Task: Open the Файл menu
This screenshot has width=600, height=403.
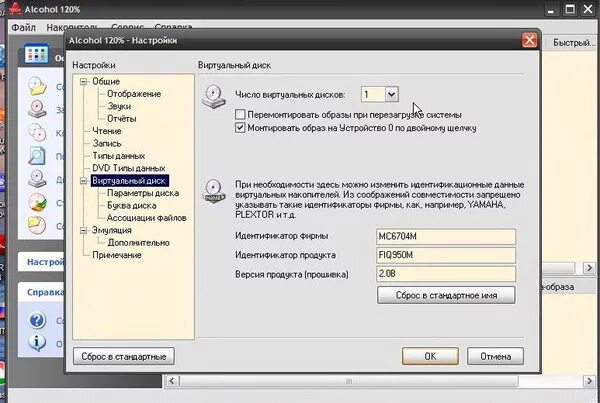Action: (x=23, y=28)
